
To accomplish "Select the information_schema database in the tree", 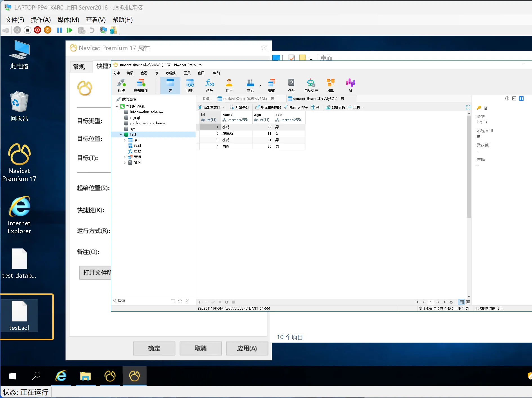I will tap(146, 112).
